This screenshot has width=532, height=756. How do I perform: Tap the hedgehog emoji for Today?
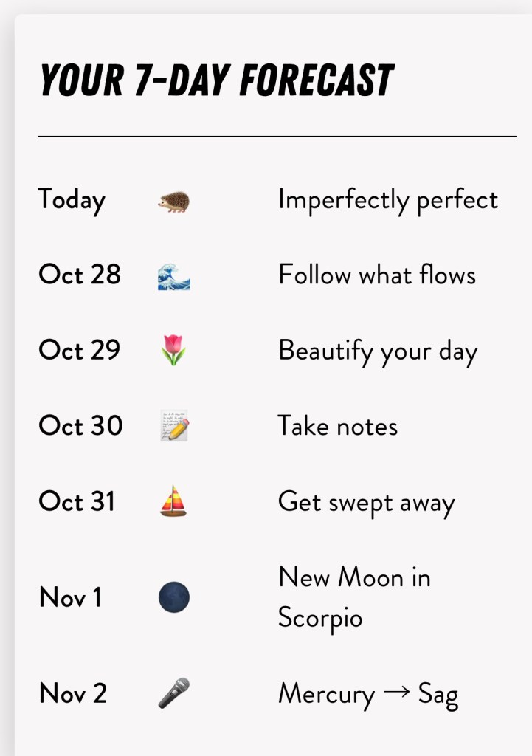point(174,201)
